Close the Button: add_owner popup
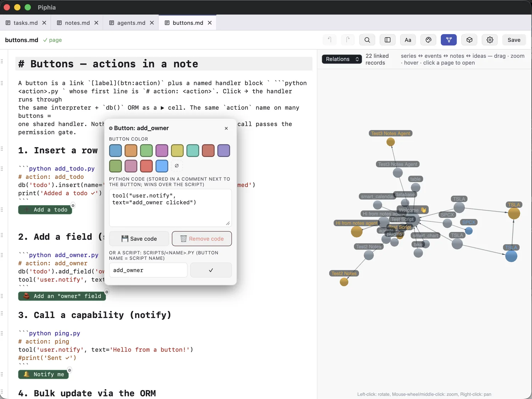Image resolution: width=532 pixels, height=399 pixels. (226, 128)
